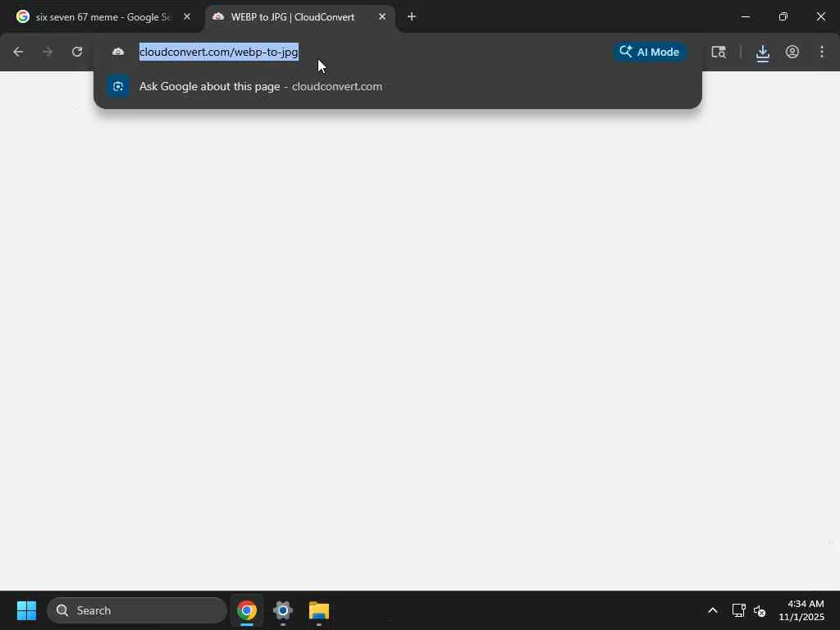Screen dimensions: 840x630
Task: Select the address bar URL text
Action: point(218,52)
